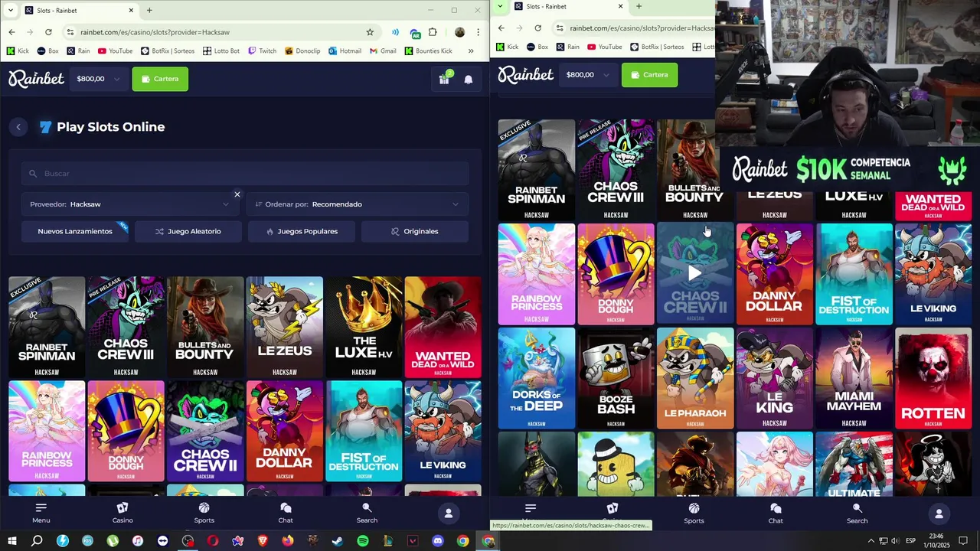Open the Twitch bookmark in left window
Image resolution: width=980 pixels, height=551 pixels.
coord(262,51)
